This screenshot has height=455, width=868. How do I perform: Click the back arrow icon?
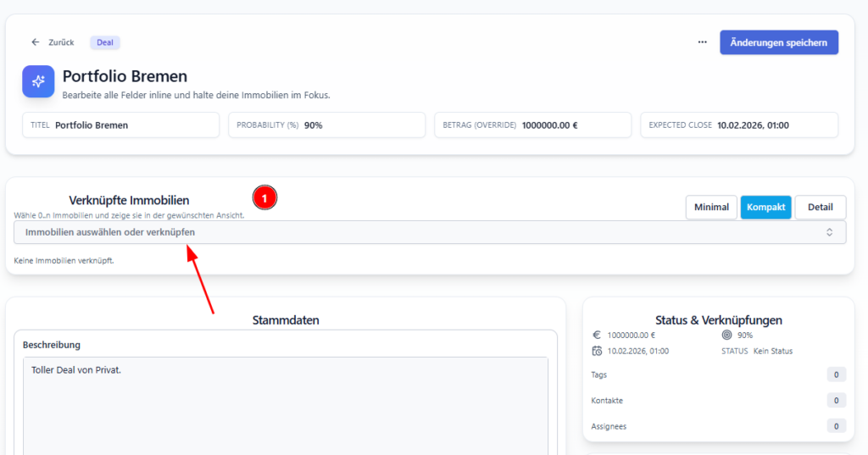tap(36, 42)
